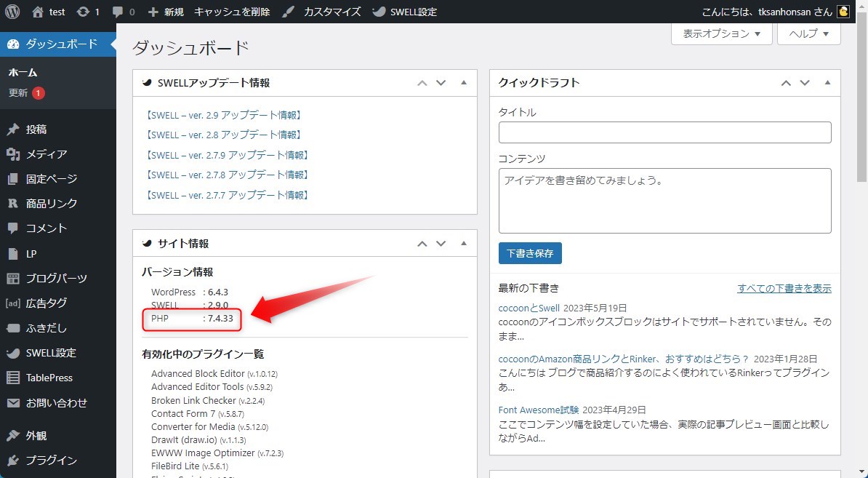The image size is (868, 478).
Task: Click the ダッシュボード gauge icon in sidebar
Action: tap(13, 44)
